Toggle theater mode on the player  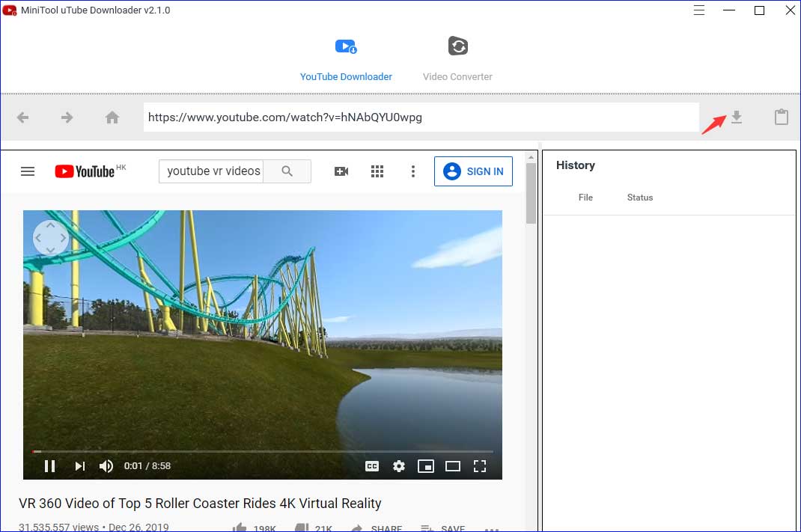pyautogui.click(x=453, y=465)
